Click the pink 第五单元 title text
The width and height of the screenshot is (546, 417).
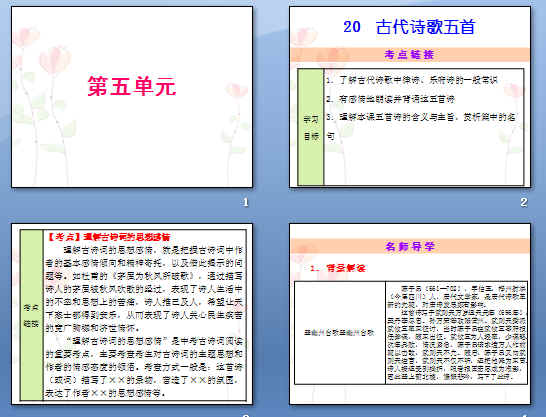[x=132, y=86]
